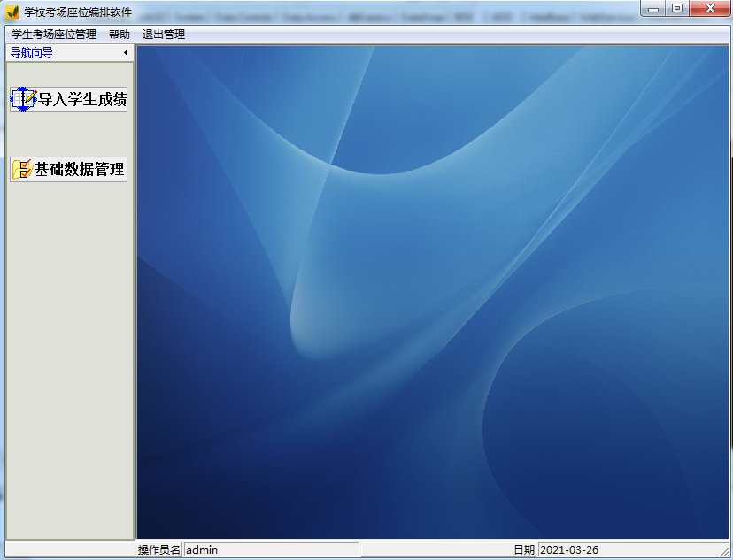Click the blue wallpaper workspace area

tap(434, 292)
